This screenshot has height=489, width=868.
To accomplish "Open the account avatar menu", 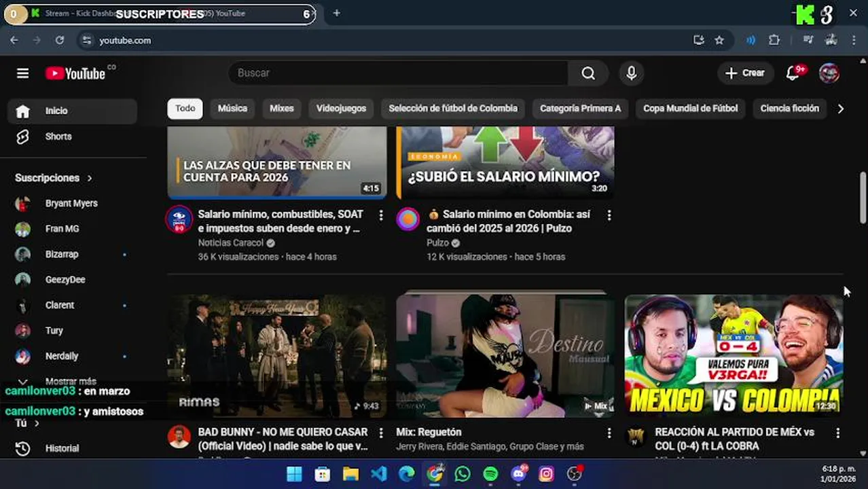I will (x=829, y=73).
